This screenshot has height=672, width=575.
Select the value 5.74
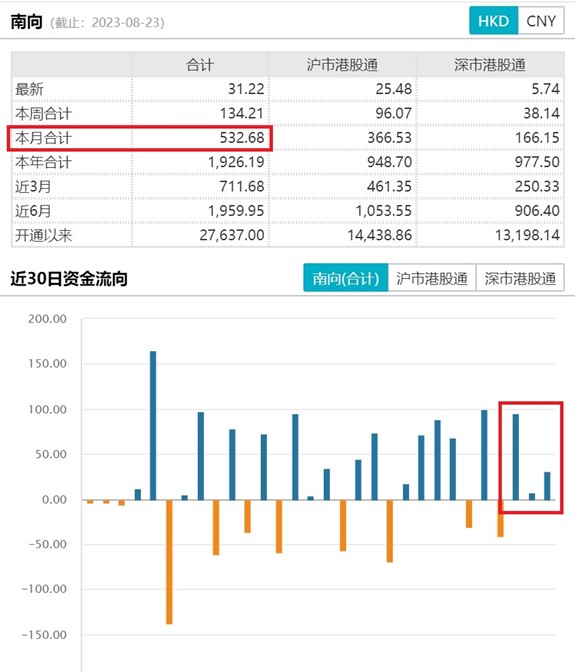pyautogui.click(x=545, y=89)
